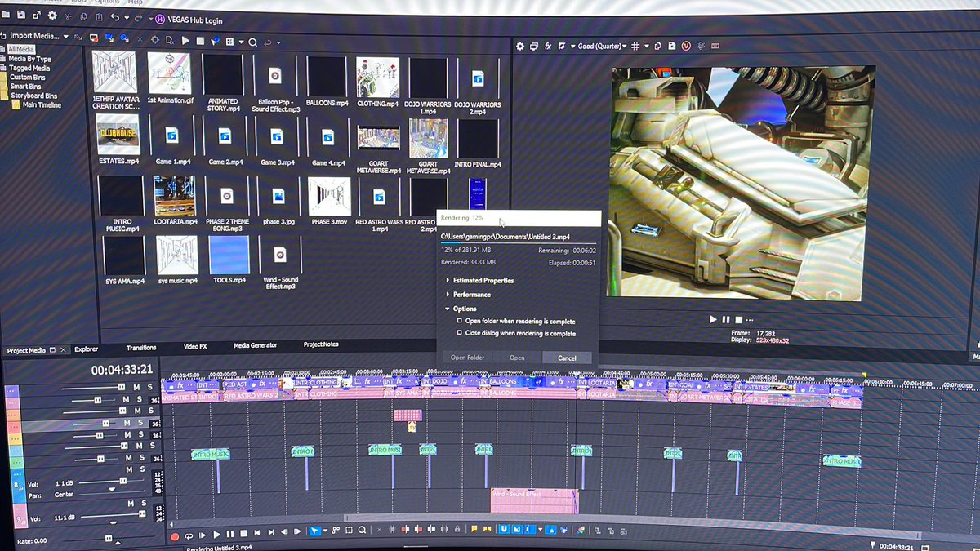
Task: Click the media properties gear in Project Media toolbar
Action: click(x=155, y=40)
